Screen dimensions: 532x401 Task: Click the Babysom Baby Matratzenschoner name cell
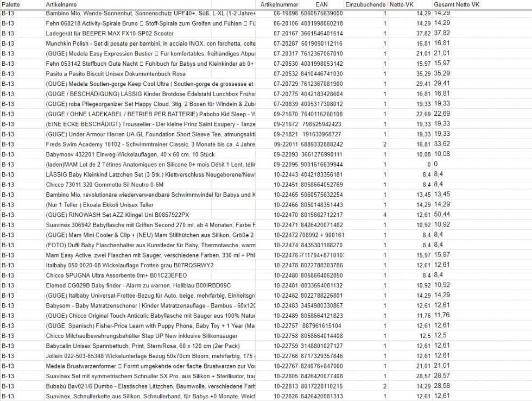(151, 305)
